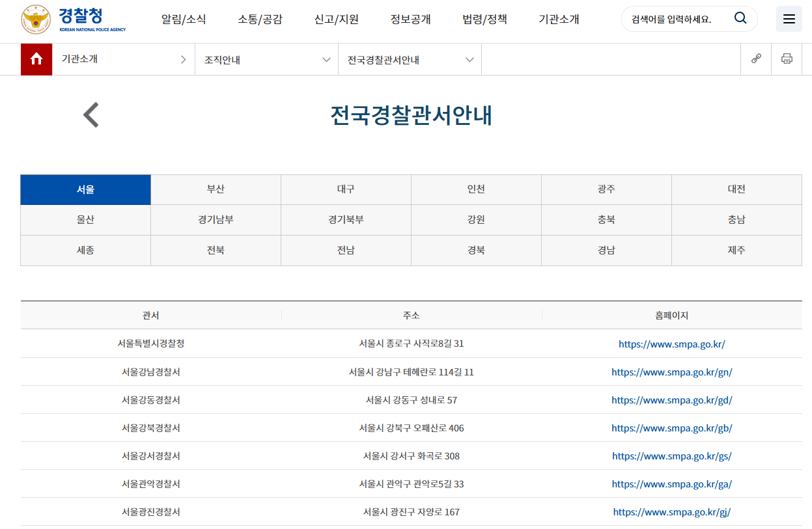Switch to the 제주 region tab
Screen dimensions: 812x529
(736, 250)
